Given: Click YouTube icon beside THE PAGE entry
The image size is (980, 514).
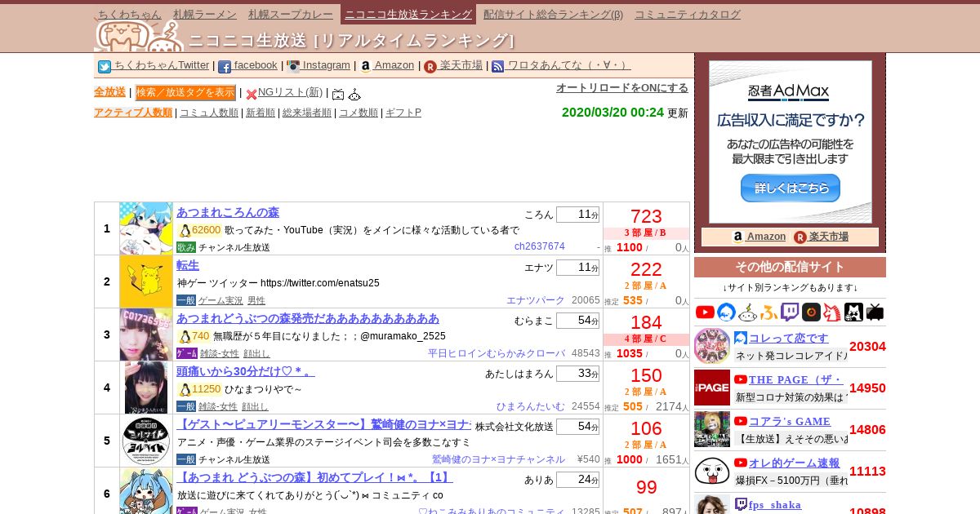Looking at the screenshot, I should [741, 379].
